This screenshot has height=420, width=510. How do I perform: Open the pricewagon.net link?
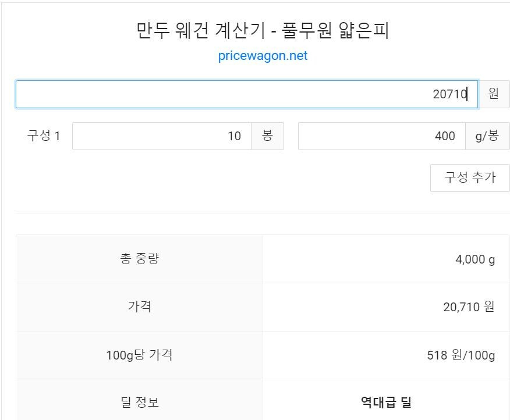pyautogui.click(x=263, y=56)
